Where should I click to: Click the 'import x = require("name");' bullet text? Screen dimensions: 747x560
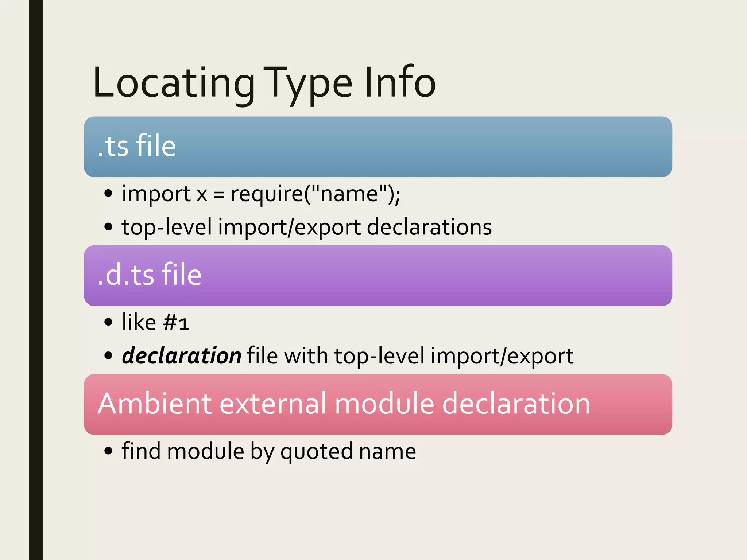[x=261, y=194]
